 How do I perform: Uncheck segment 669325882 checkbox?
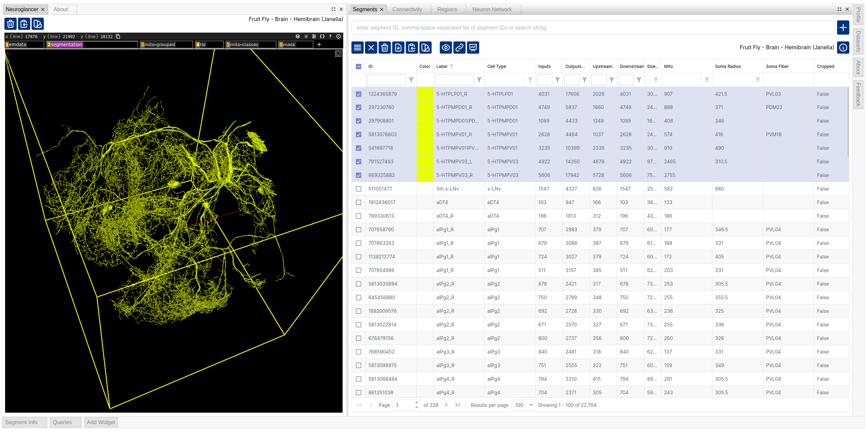coord(359,175)
